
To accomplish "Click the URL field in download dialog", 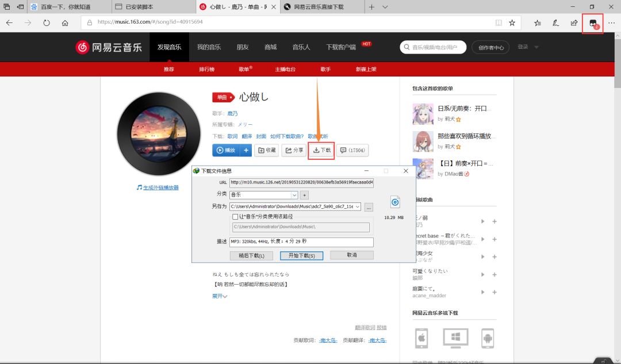I will pos(301,183).
